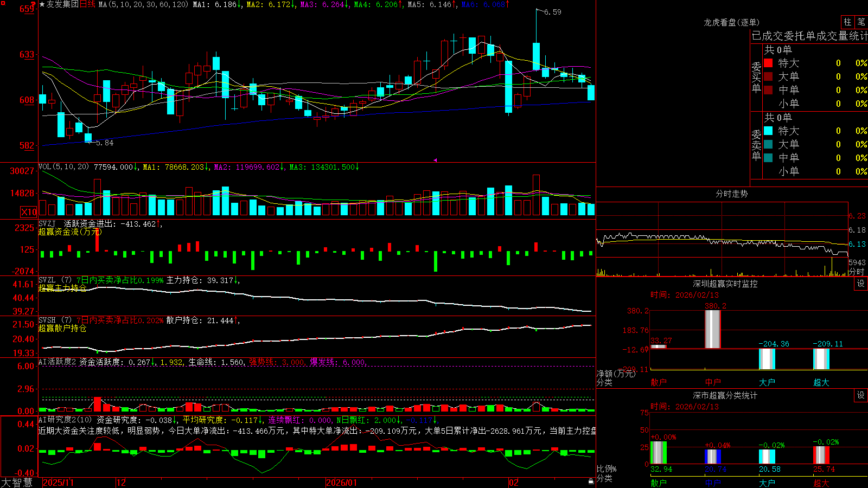Click red 特大 buy order swatch

point(768,63)
